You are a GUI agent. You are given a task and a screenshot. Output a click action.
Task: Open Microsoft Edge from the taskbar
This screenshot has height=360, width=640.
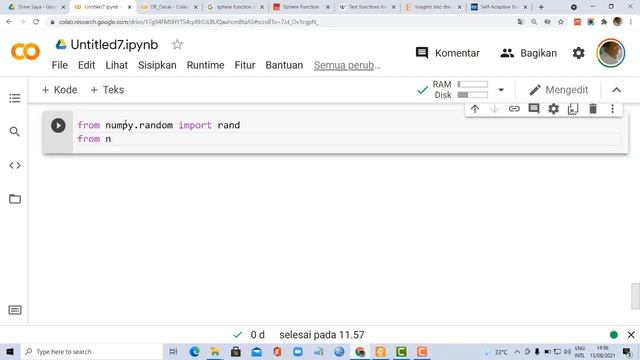click(x=195, y=351)
